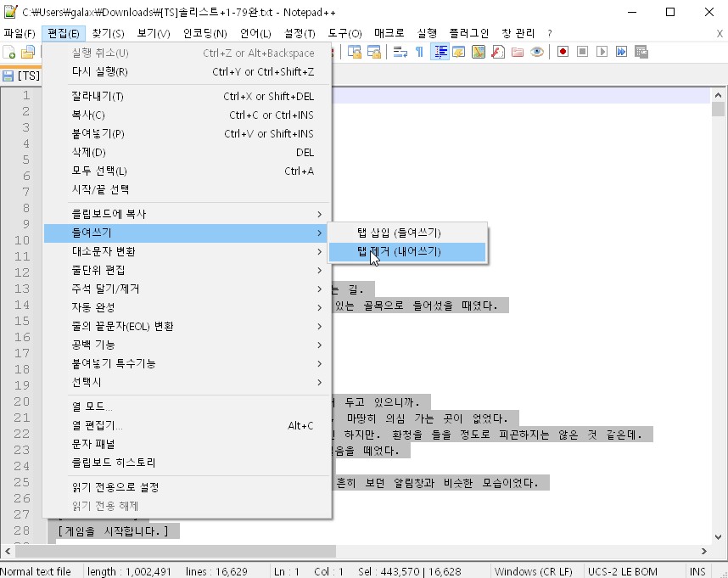Open the 인코딩(N) menu
The width and height of the screenshot is (728, 578).
pos(204,33)
